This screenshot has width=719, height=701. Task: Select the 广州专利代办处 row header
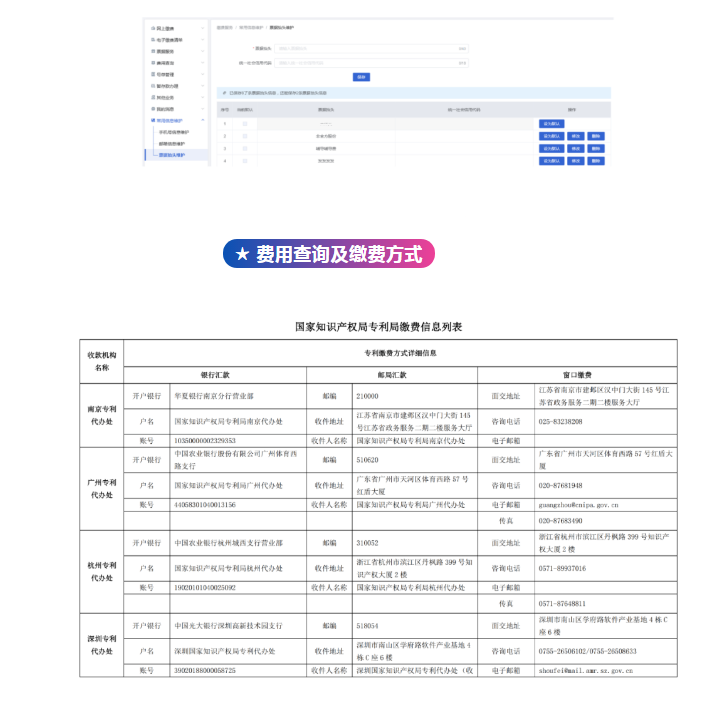click(102, 489)
